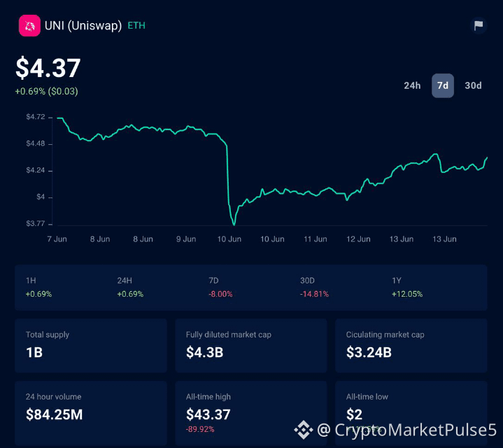This screenshot has width=503, height=448.
Task: Click the pink Uniswap unicorn logo icon
Action: pyautogui.click(x=29, y=26)
